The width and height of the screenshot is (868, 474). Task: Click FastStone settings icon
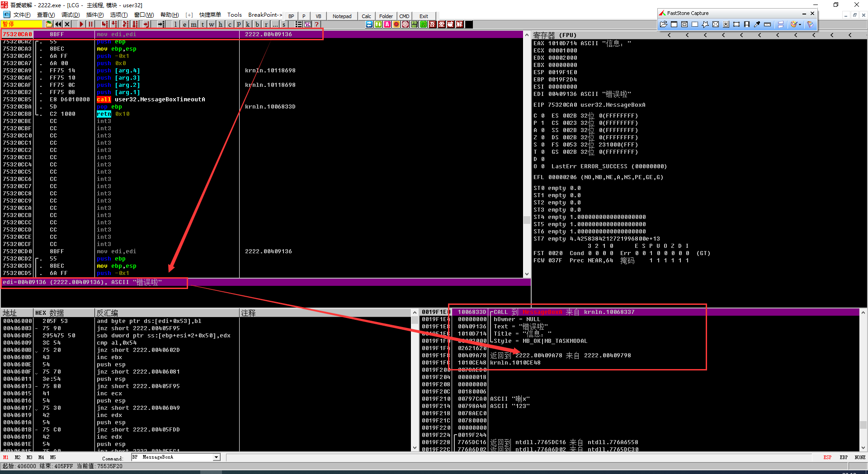click(x=810, y=24)
